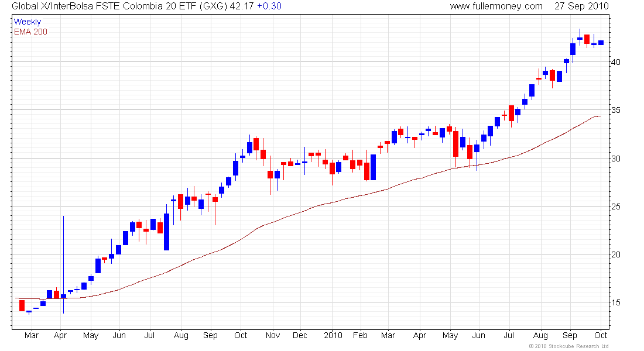Image resolution: width=644 pixels, height=351 pixels.
Task: Click the 30 price axis label
Action: tap(616, 159)
